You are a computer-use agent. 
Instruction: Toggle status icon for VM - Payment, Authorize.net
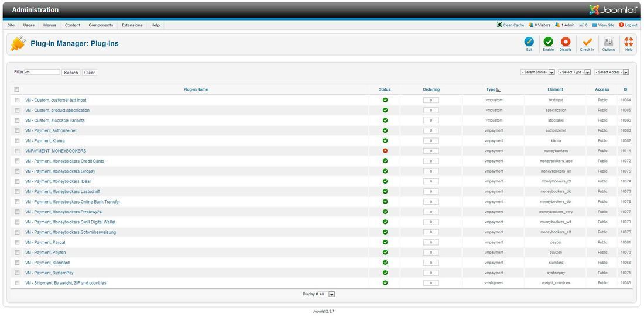coord(385,130)
